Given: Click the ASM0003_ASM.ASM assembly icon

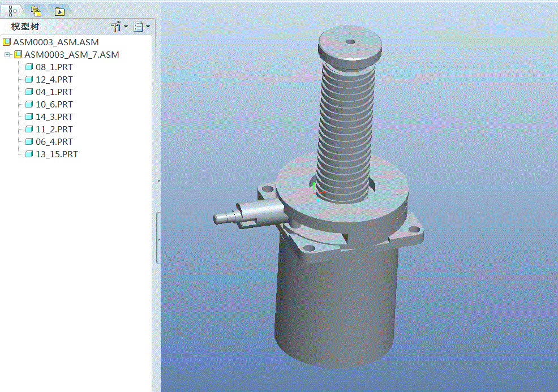Looking at the screenshot, I should click(7, 42).
